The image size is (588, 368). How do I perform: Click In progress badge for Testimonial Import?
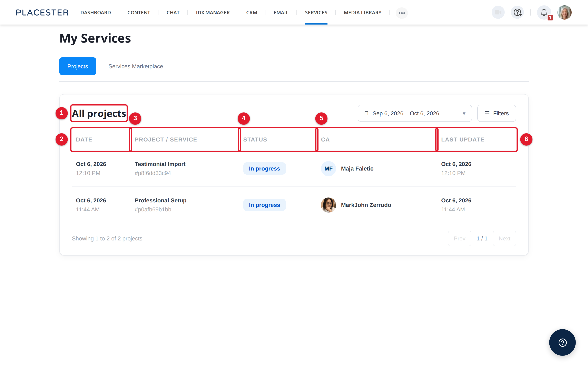pos(264,168)
